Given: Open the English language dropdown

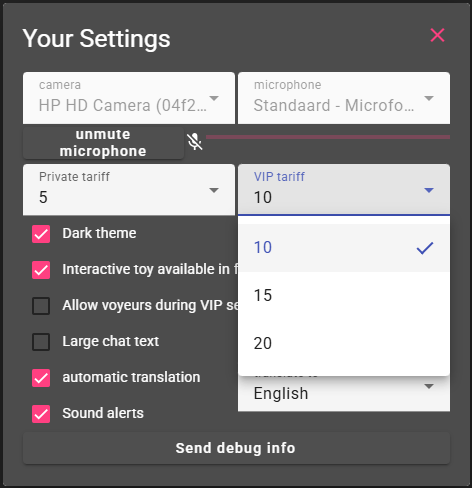Looking at the screenshot, I should (344, 394).
